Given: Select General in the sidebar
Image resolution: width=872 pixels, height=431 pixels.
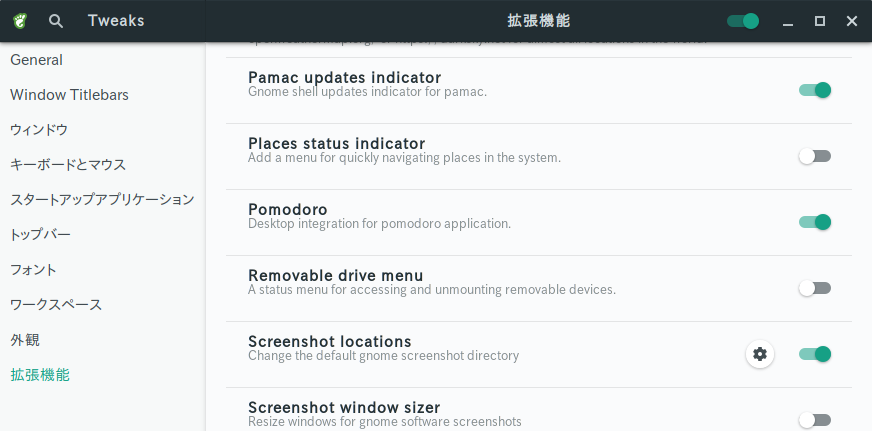Looking at the screenshot, I should tap(103, 60).
